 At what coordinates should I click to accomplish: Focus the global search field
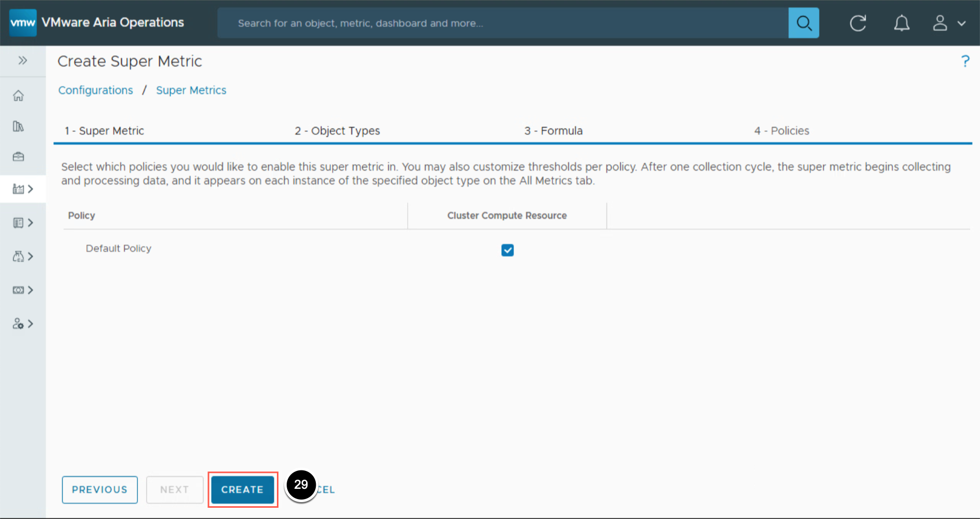tap(501, 23)
